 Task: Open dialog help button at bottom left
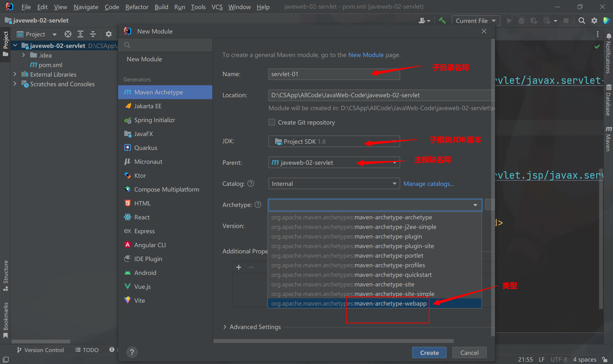pos(132,352)
